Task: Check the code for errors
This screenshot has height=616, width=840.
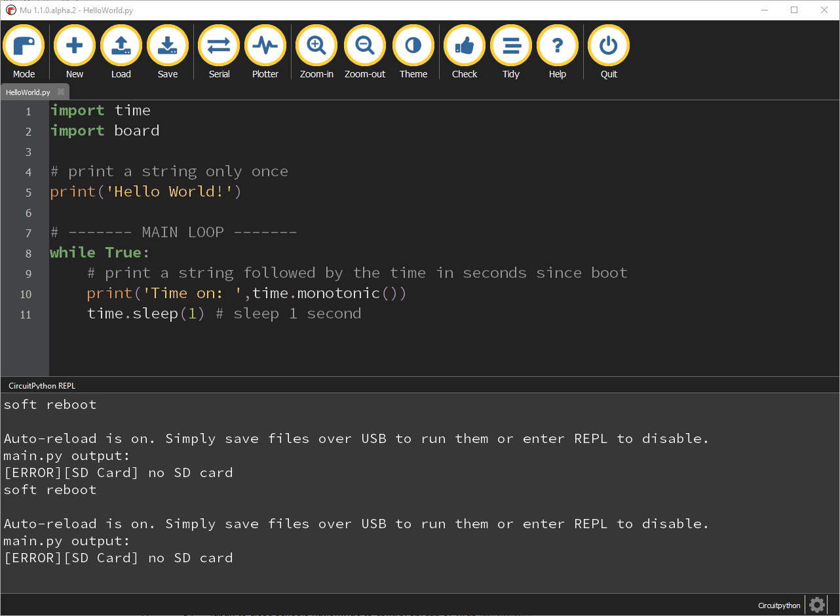Action: point(465,52)
